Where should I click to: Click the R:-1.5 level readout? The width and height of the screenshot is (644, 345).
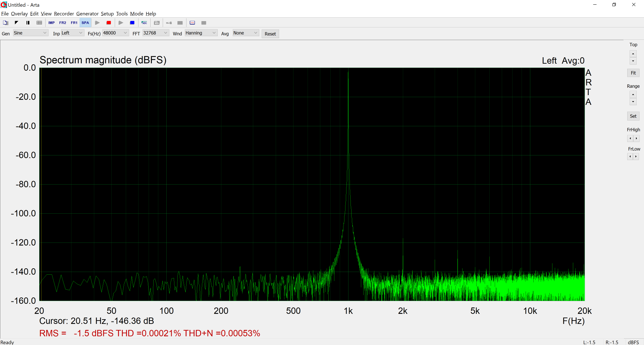tap(612, 342)
